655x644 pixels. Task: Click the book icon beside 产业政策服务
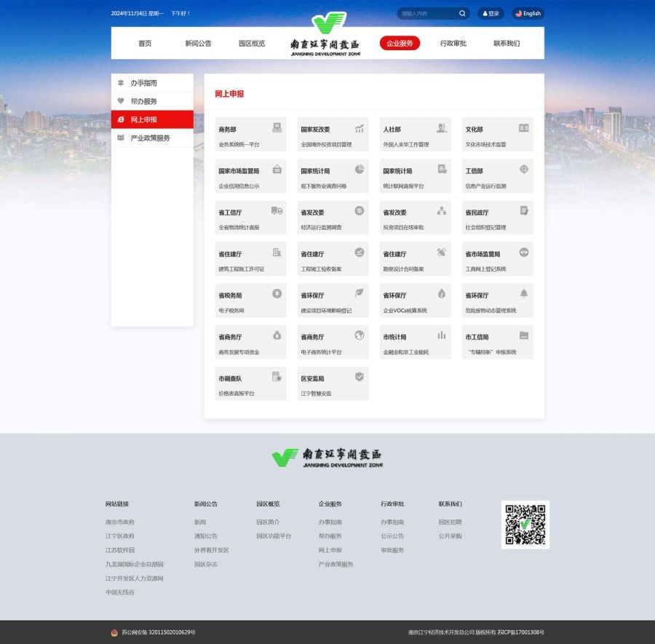coord(121,138)
